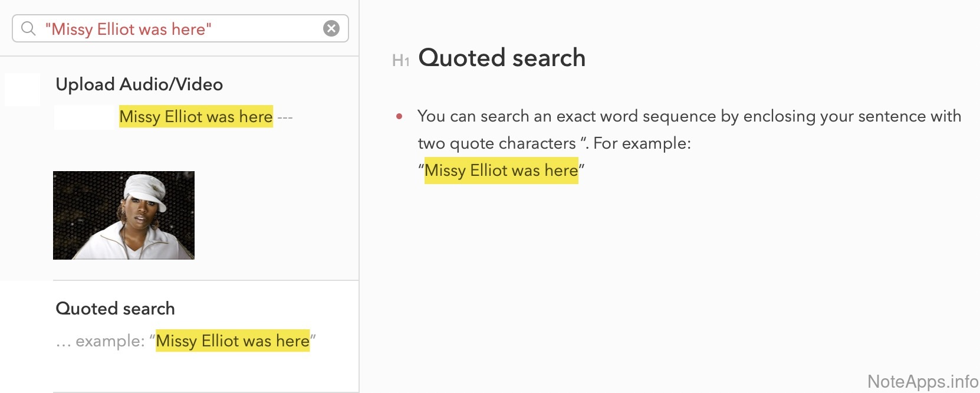Click the red bullet point in the note

(399, 116)
